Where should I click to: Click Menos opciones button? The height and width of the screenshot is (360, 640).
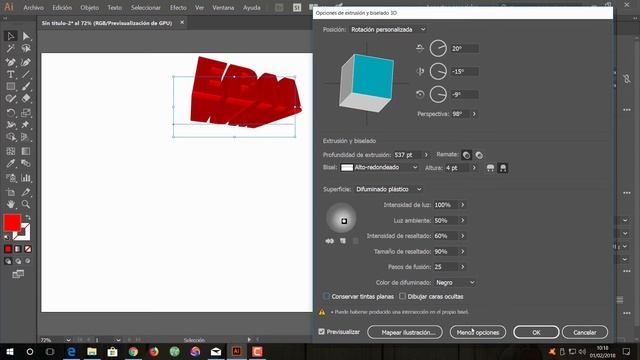pyautogui.click(x=478, y=332)
